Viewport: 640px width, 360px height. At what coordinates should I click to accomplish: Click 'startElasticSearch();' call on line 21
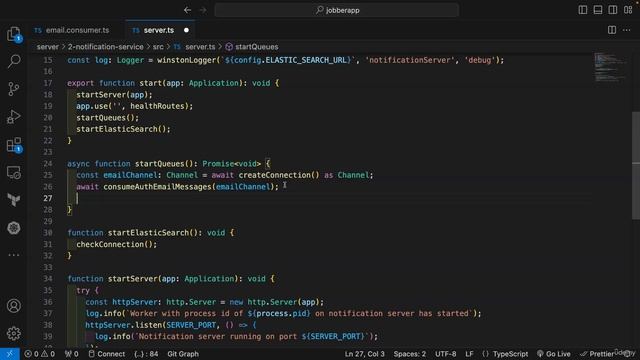click(123, 129)
